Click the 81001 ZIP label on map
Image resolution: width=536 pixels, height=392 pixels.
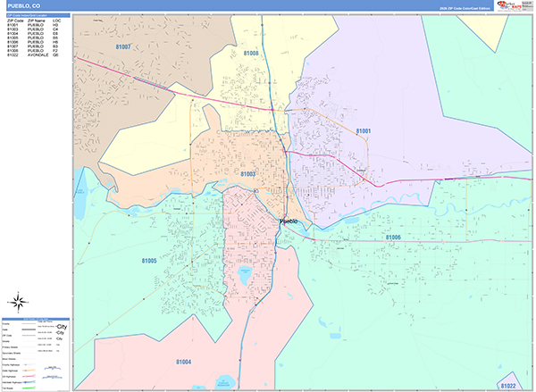(364, 131)
